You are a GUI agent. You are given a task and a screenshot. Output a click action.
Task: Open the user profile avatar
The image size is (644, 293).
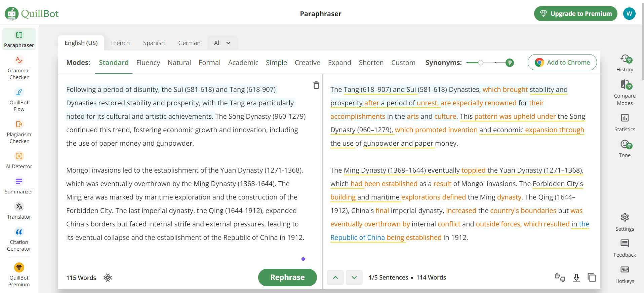pyautogui.click(x=629, y=14)
